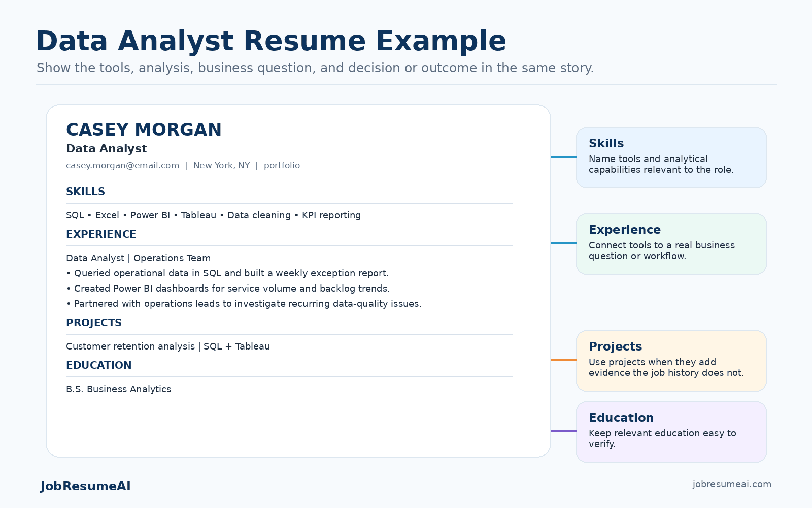Click the SKILLS section heading in resume

[x=85, y=192]
